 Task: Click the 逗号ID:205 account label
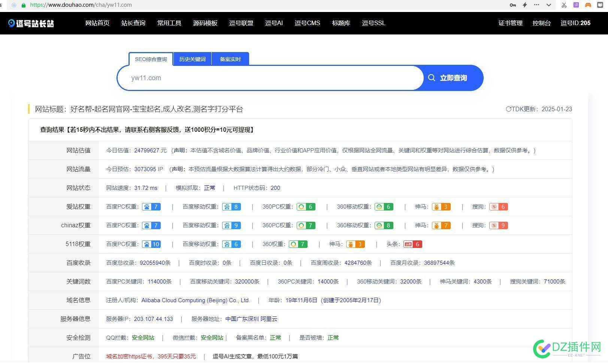tap(575, 23)
